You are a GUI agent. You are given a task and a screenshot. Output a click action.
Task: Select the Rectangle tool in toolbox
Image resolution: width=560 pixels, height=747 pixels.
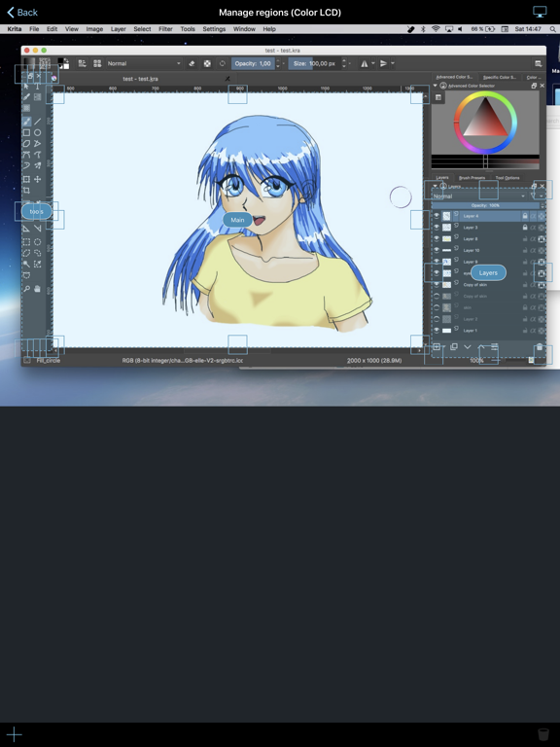point(26,133)
